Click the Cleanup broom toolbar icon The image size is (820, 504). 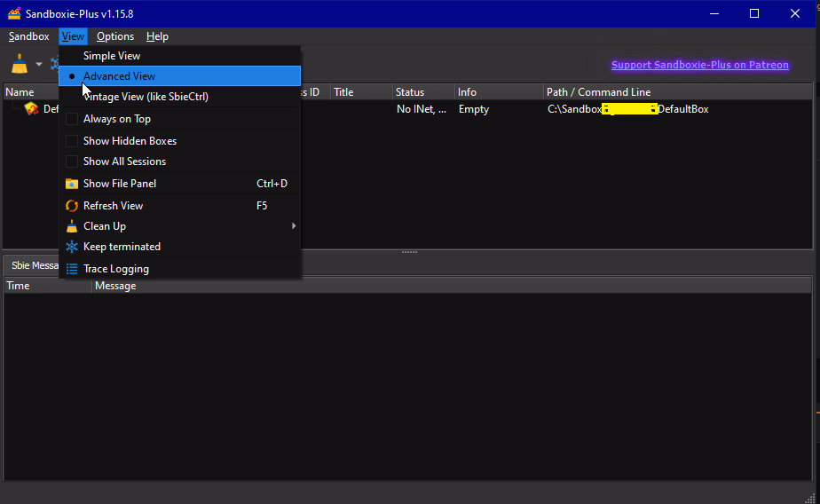click(x=20, y=65)
